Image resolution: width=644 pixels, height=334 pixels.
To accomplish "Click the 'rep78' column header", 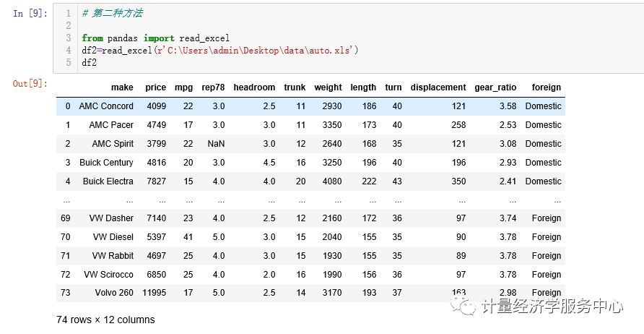I will [213, 87].
